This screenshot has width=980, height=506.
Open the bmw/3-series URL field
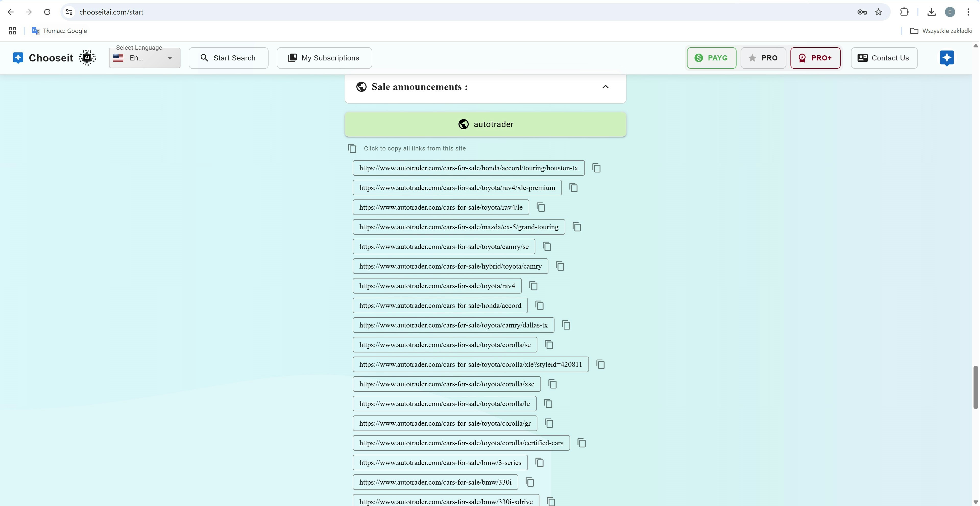(x=440, y=463)
